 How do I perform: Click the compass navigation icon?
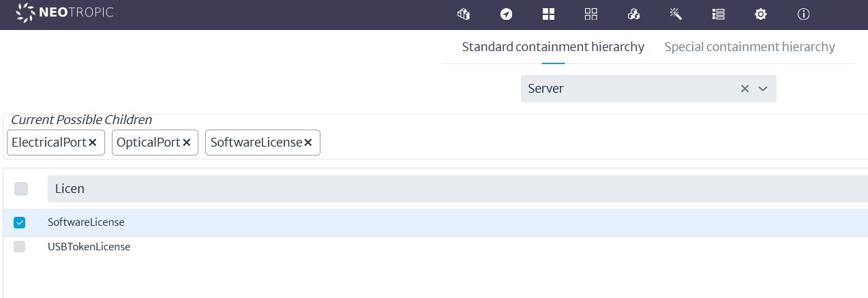click(x=506, y=14)
